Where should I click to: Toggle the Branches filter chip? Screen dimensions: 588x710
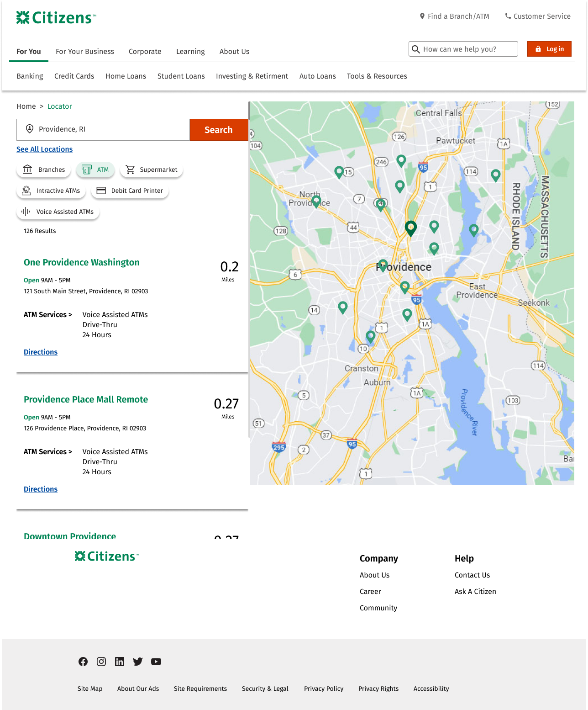click(44, 170)
